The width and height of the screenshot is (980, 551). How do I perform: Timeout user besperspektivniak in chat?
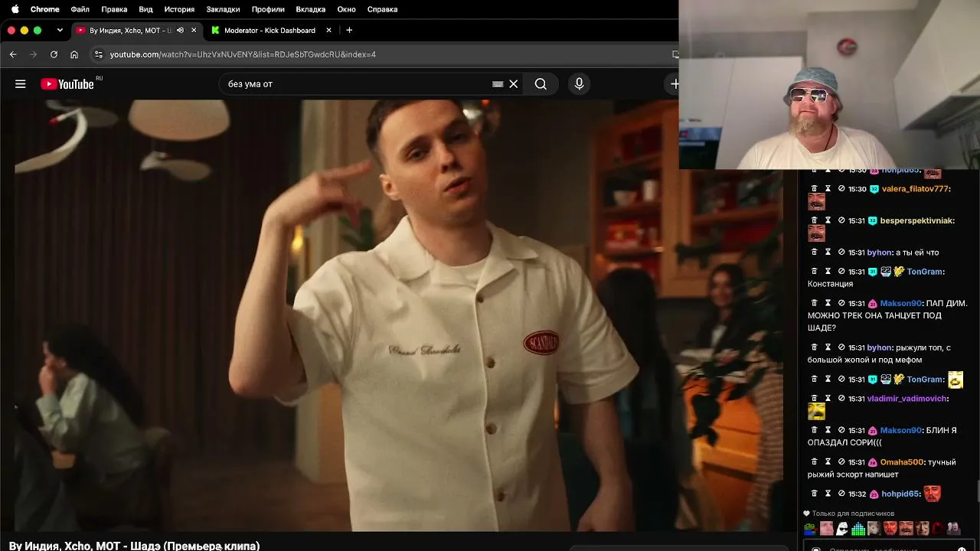click(x=828, y=220)
